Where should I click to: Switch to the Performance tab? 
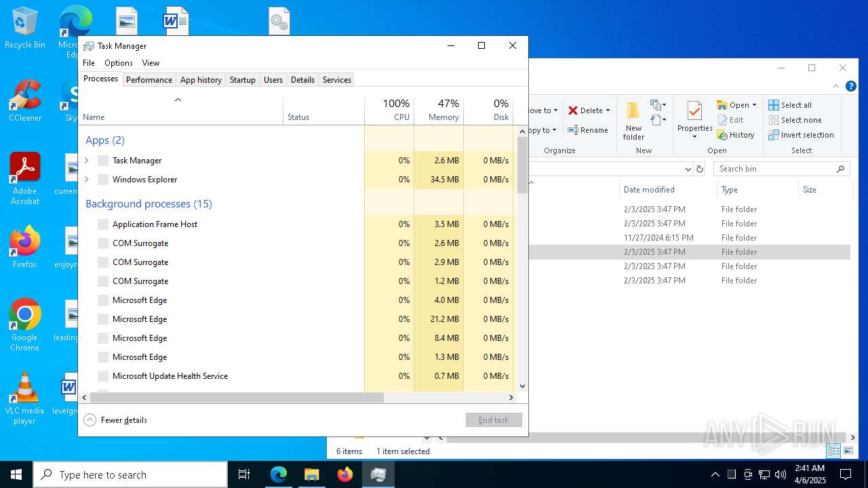[x=149, y=79]
